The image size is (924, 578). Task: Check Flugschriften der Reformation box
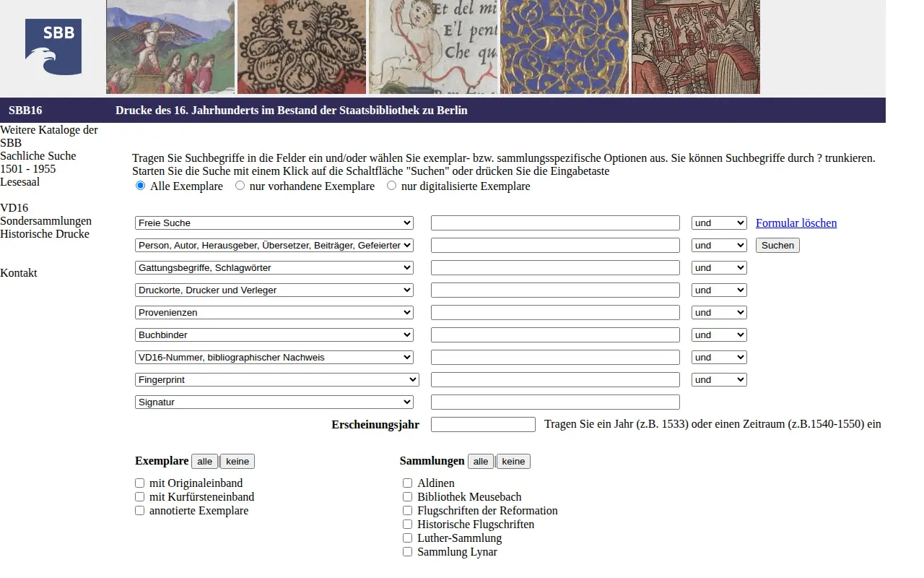(x=408, y=511)
